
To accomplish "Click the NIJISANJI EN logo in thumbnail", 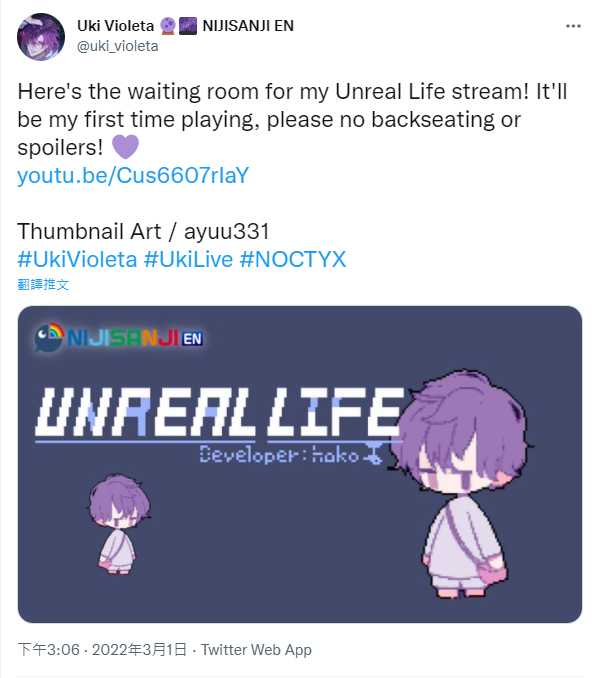I will [119, 337].
